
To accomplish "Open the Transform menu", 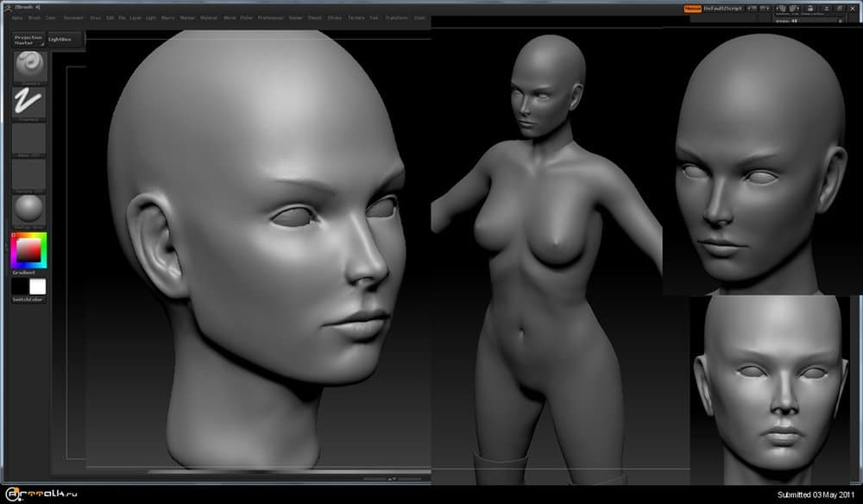I will pyautogui.click(x=396, y=18).
